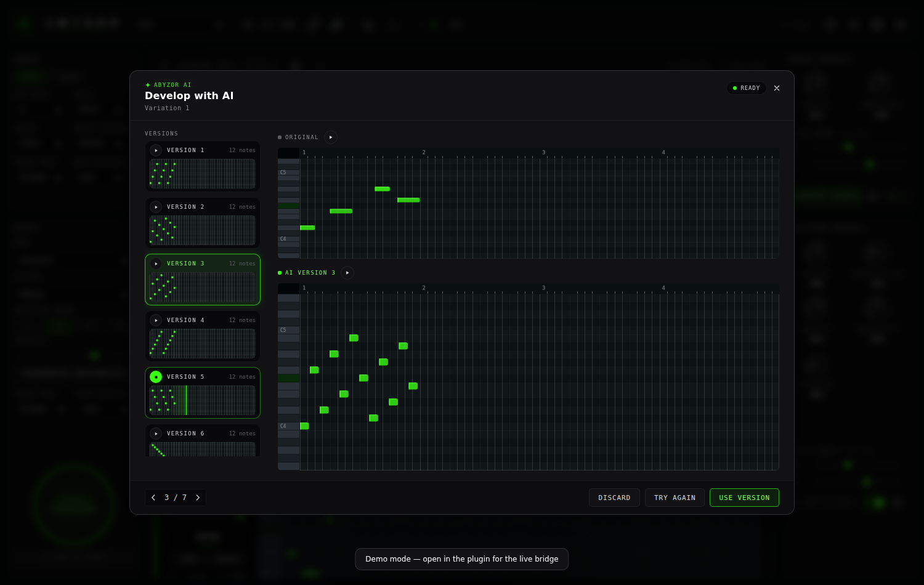Select the lowest note in Original piano roll

(307, 228)
